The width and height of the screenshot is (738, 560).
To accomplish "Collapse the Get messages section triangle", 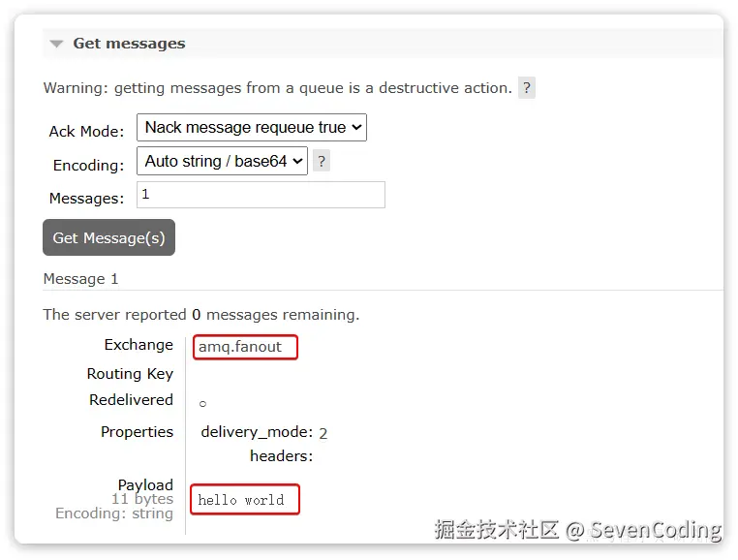I will point(56,44).
